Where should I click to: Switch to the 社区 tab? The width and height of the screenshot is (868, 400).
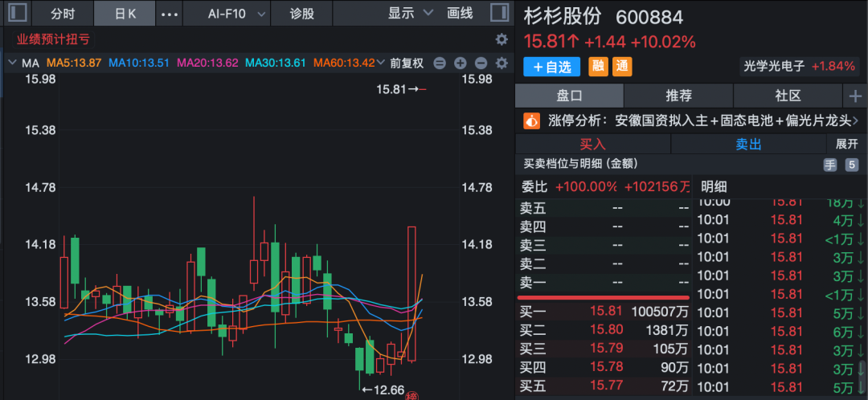pyautogui.click(x=788, y=96)
